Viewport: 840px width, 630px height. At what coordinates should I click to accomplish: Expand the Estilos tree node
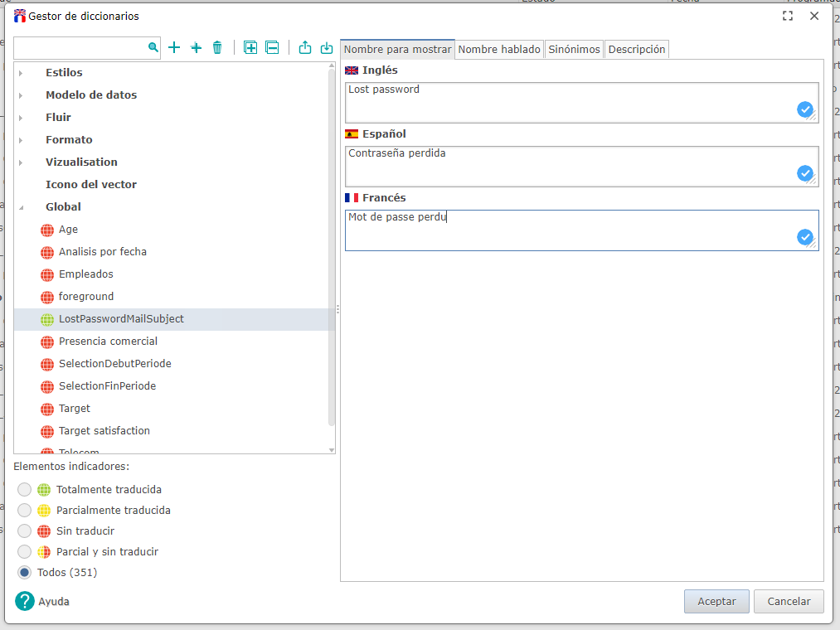tap(21, 73)
